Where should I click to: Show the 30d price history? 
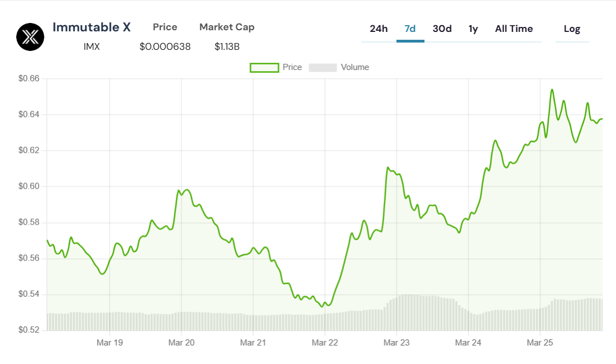[x=442, y=29]
